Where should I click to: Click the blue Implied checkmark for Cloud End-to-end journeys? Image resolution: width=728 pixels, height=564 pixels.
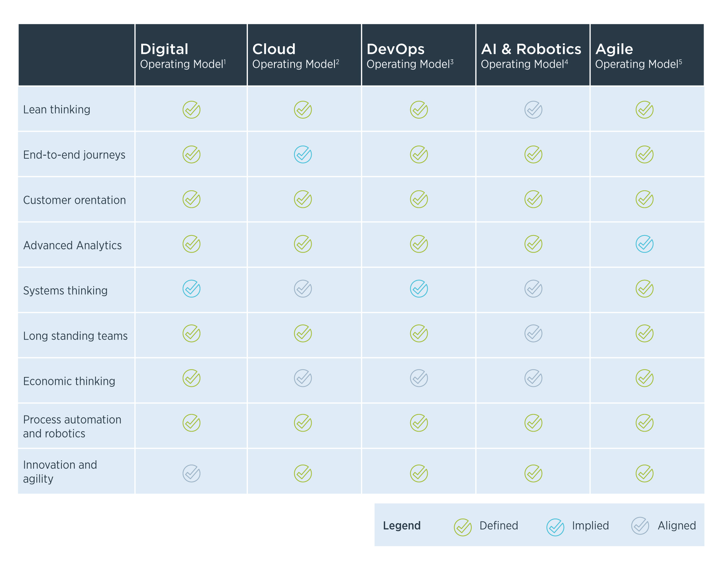[303, 155]
